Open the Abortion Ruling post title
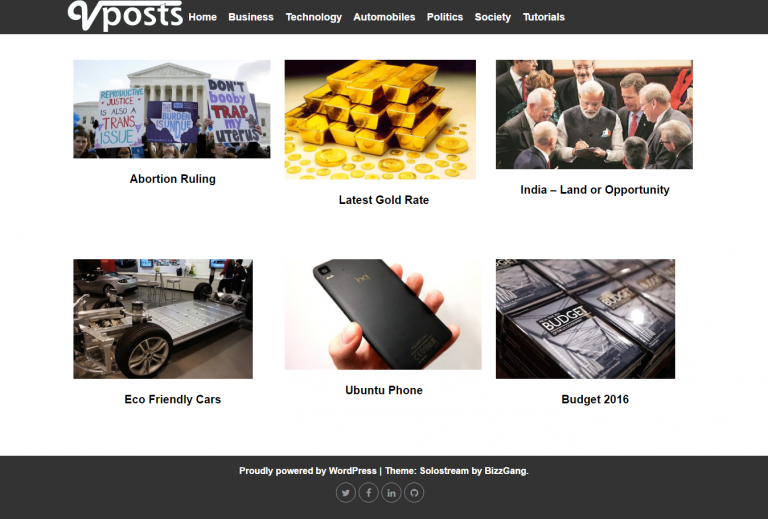The width and height of the screenshot is (768, 519). 172,179
